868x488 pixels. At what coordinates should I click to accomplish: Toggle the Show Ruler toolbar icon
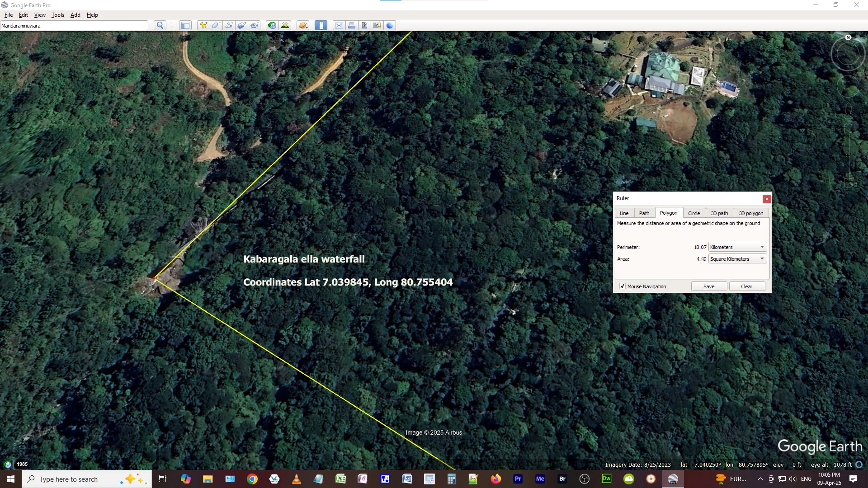point(321,25)
